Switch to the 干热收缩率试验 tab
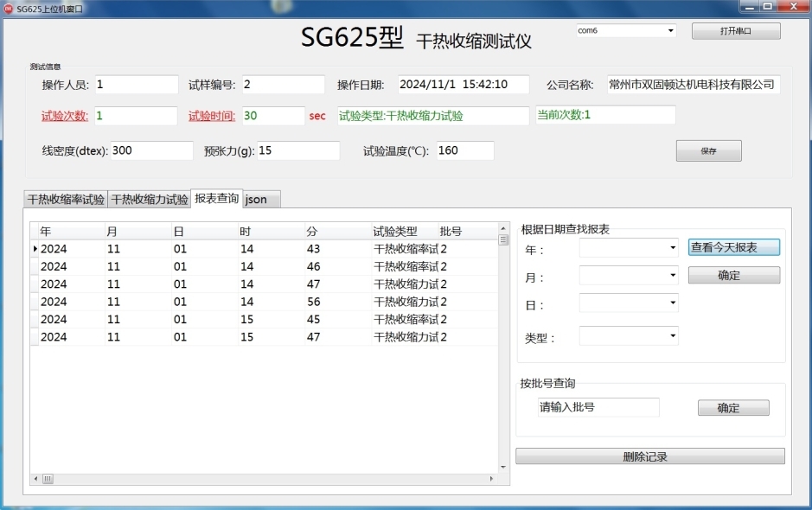Viewport: 812px width, 510px height. (66, 200)
